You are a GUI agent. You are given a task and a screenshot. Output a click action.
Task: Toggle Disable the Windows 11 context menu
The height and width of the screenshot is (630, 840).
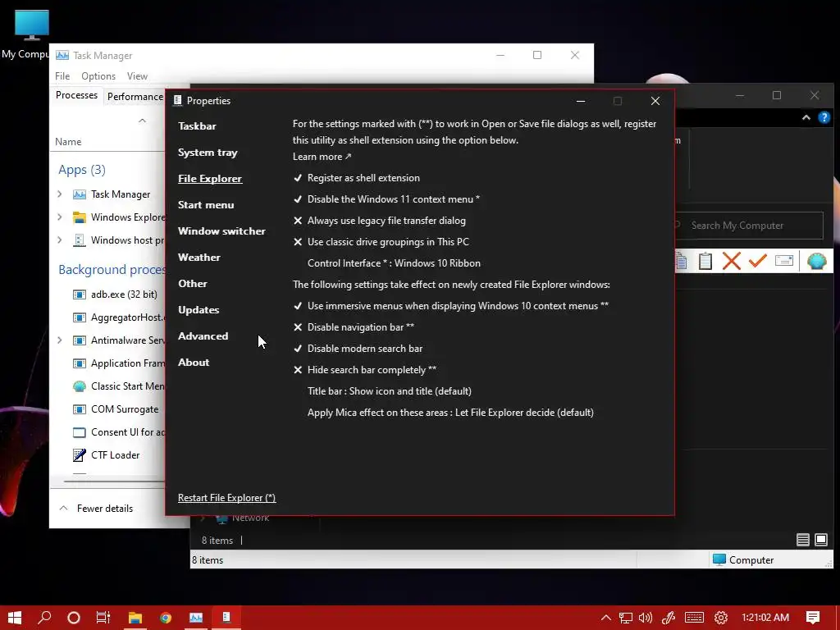click(x=386, y=199)
